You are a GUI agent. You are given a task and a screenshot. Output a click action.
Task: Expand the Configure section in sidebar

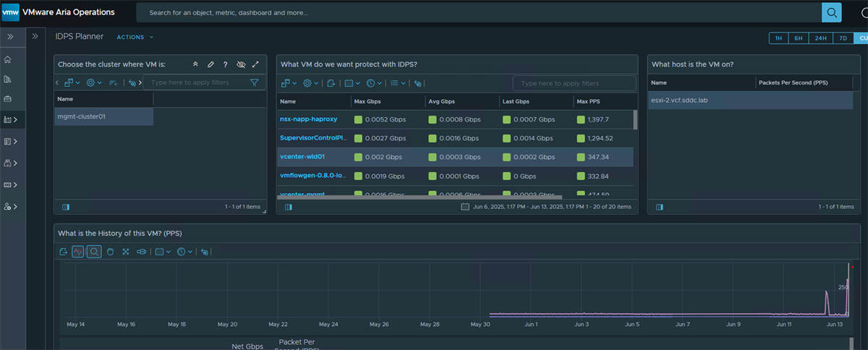(x=10, y=207)
